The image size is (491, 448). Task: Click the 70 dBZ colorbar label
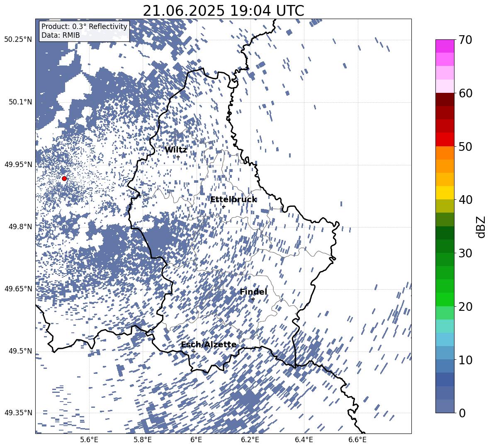(x=465, y=40)
